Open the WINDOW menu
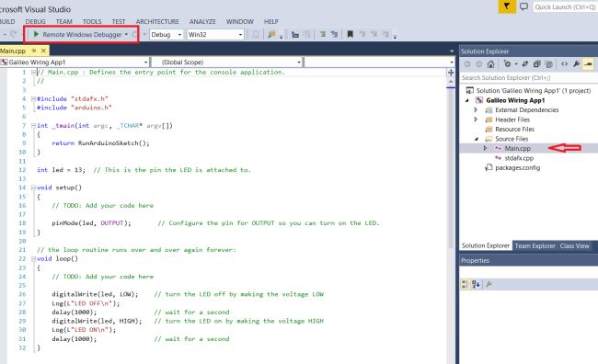The image size is (598, 364). [x=239, y=22]
